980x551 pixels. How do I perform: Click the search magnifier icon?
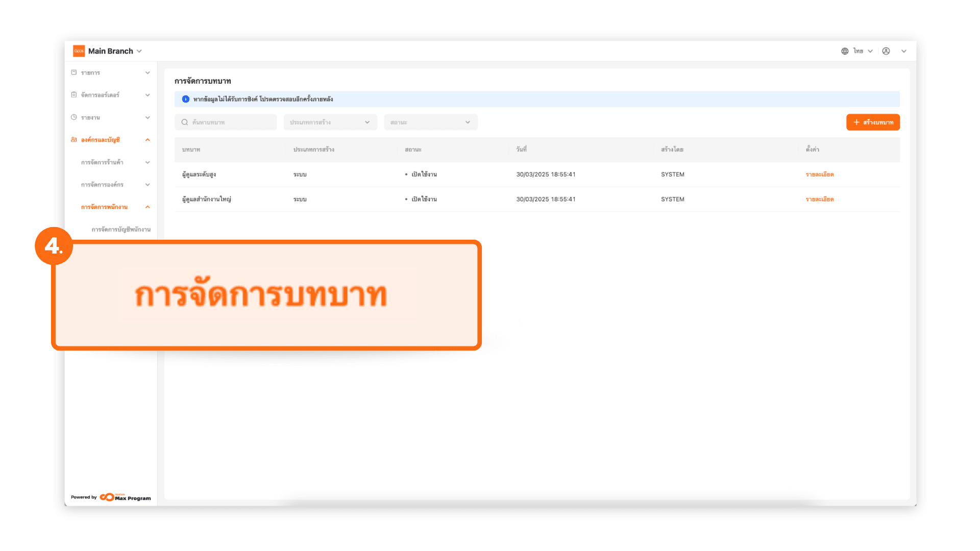click(185, 122)
